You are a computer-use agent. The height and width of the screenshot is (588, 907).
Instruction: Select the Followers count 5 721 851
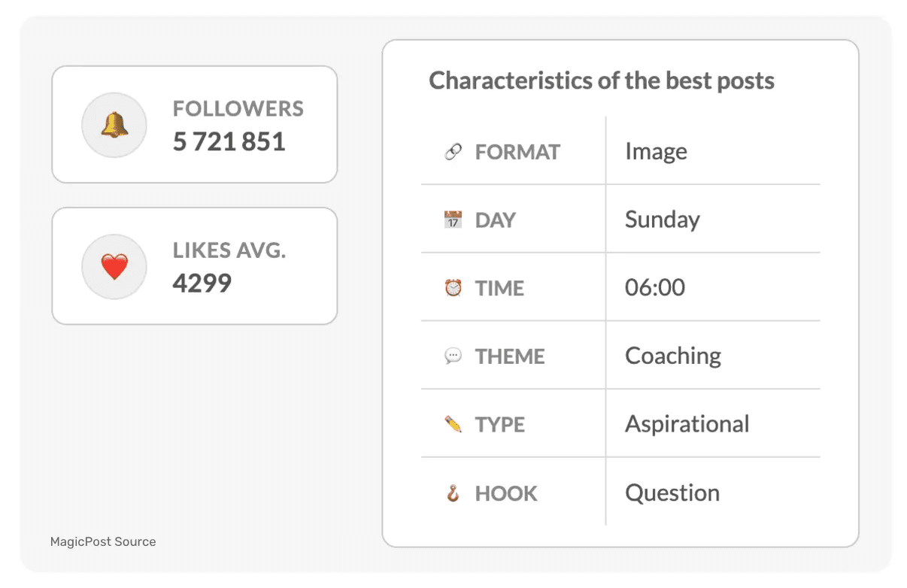229,141
